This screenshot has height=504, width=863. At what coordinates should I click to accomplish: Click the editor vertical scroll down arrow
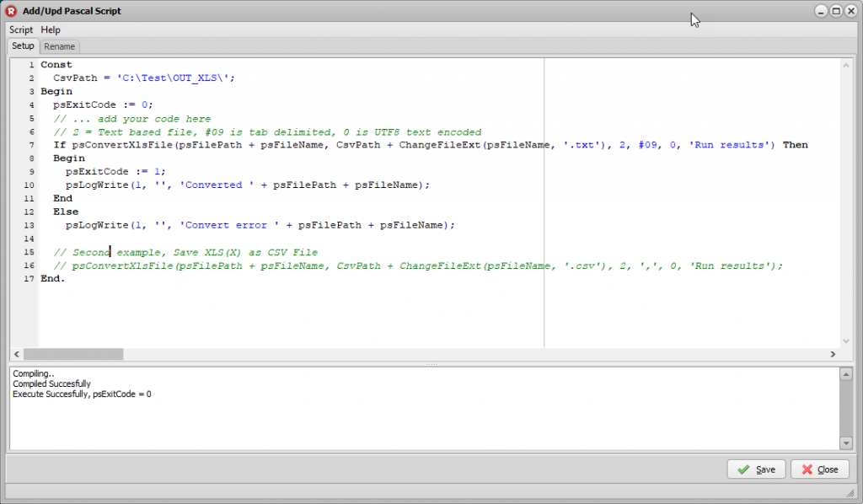pyautogui.click(x=846, y=341)
